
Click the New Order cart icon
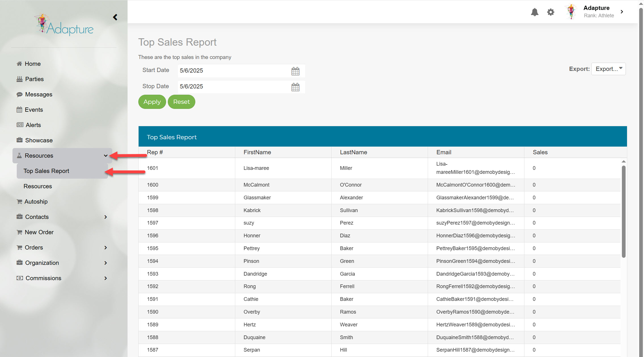[x=19, y=232]
